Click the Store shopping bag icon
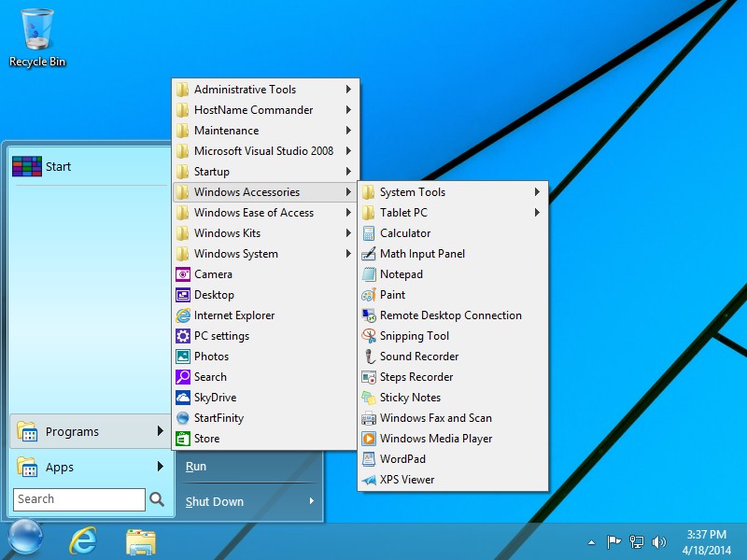747x560 pixels. pyautogui.click(x=183, y=439)
